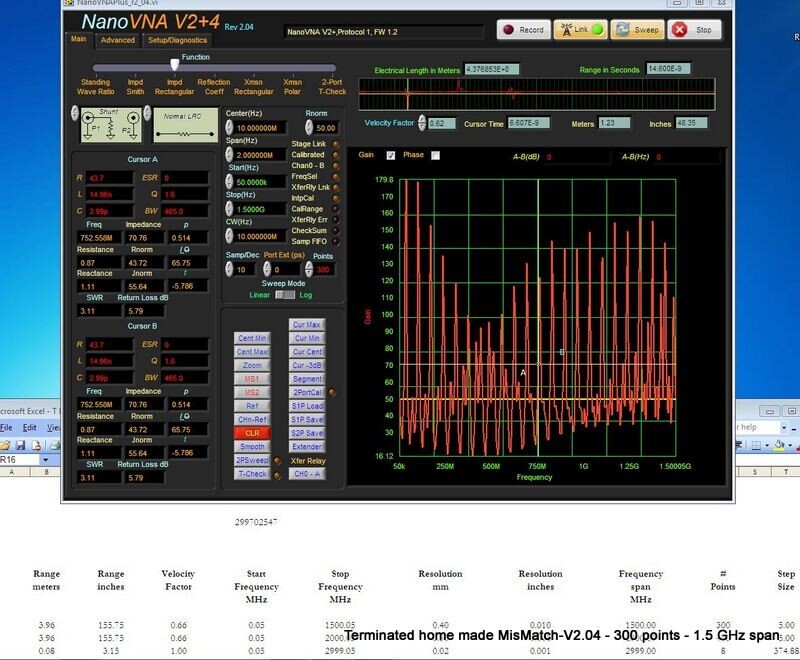The height and width of the screenshot is (660, 800).
Task: Click the Ref button
Action: (x=252, y=406)
